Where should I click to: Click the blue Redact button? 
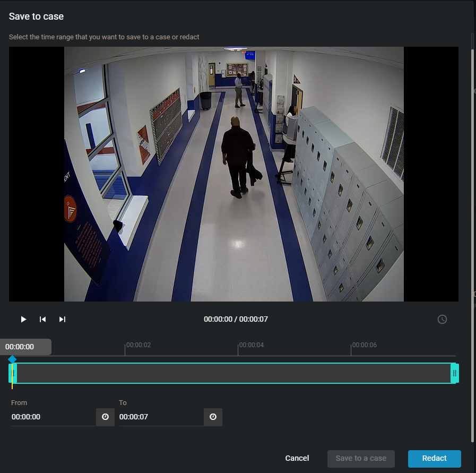pyautogui.click(x=434, y=458)
